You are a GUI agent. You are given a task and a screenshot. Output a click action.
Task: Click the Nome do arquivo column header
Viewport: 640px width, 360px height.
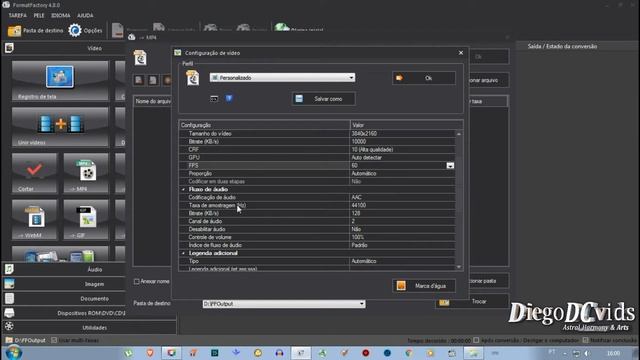coord(153,101)
